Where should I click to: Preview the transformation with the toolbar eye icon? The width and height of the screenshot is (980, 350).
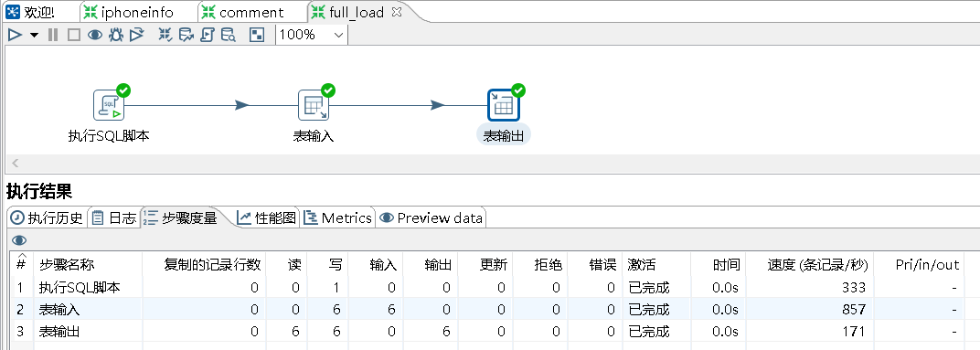point(94,35)
